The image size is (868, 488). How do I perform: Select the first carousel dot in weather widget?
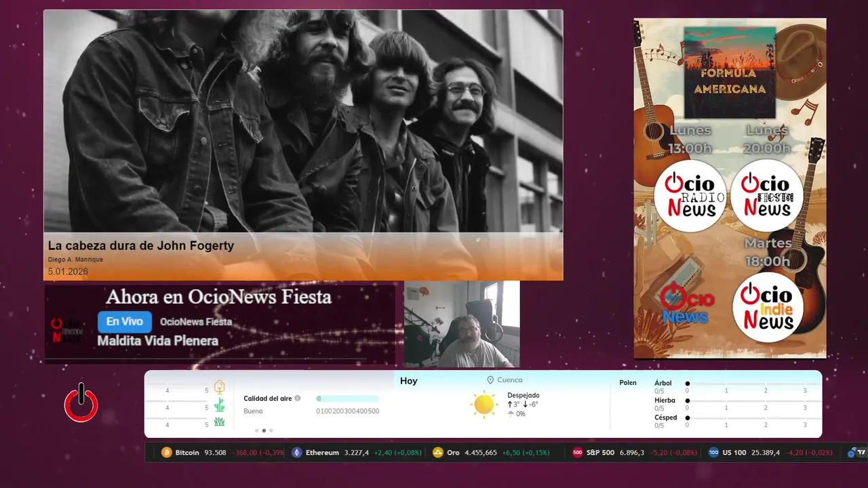tap(256, 430)
